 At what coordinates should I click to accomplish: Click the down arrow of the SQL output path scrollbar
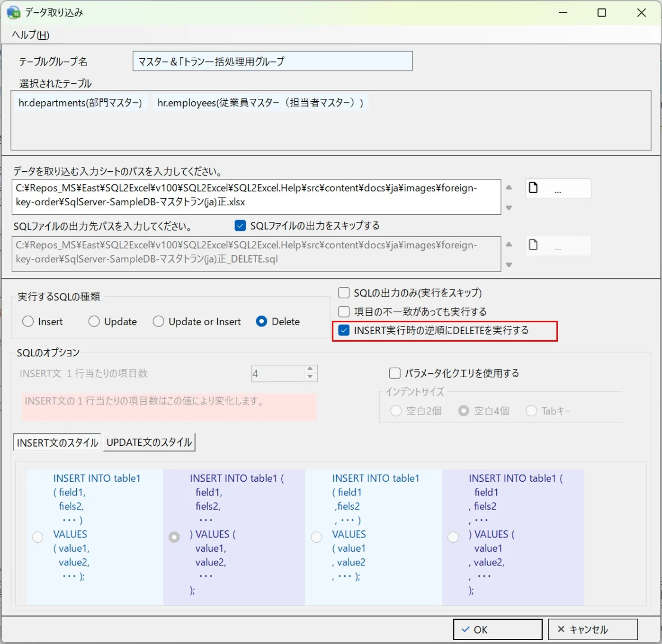509,265
